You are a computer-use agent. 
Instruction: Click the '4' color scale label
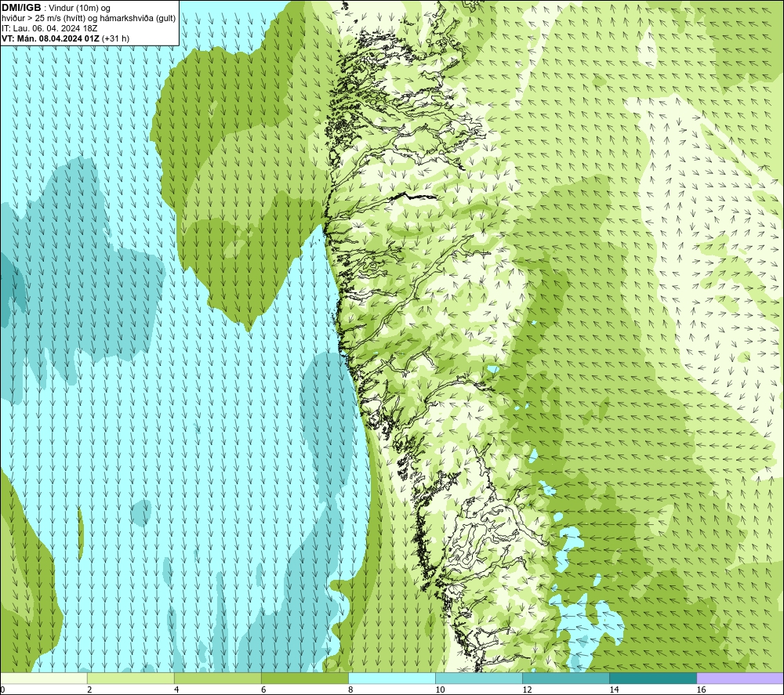[x=176, y=690]
